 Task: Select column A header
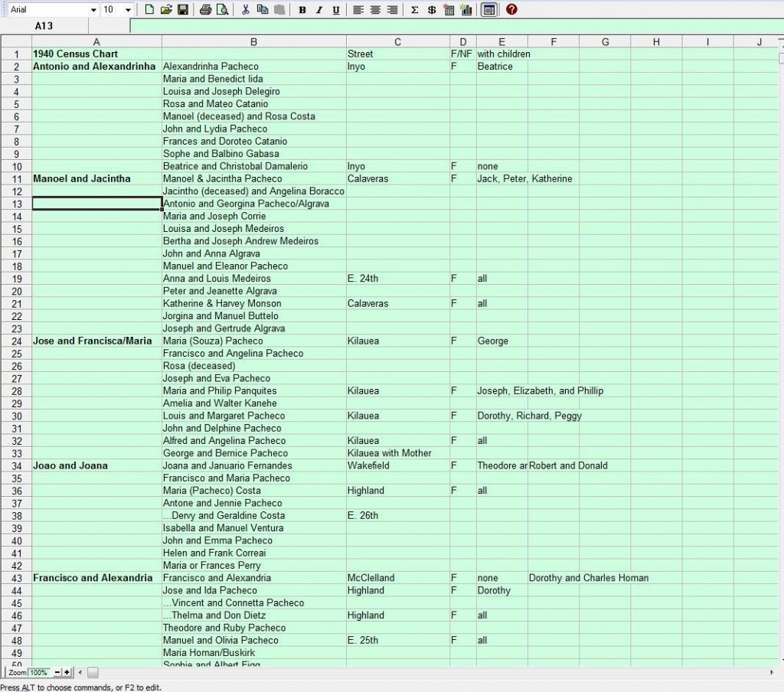(x=96, y=42)
